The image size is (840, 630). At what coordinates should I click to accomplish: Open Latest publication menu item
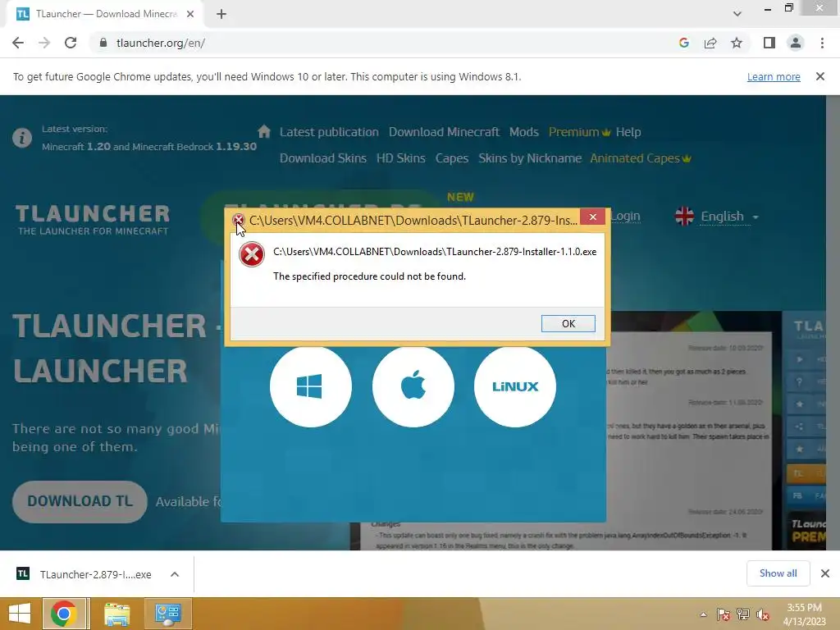(329, 132)
